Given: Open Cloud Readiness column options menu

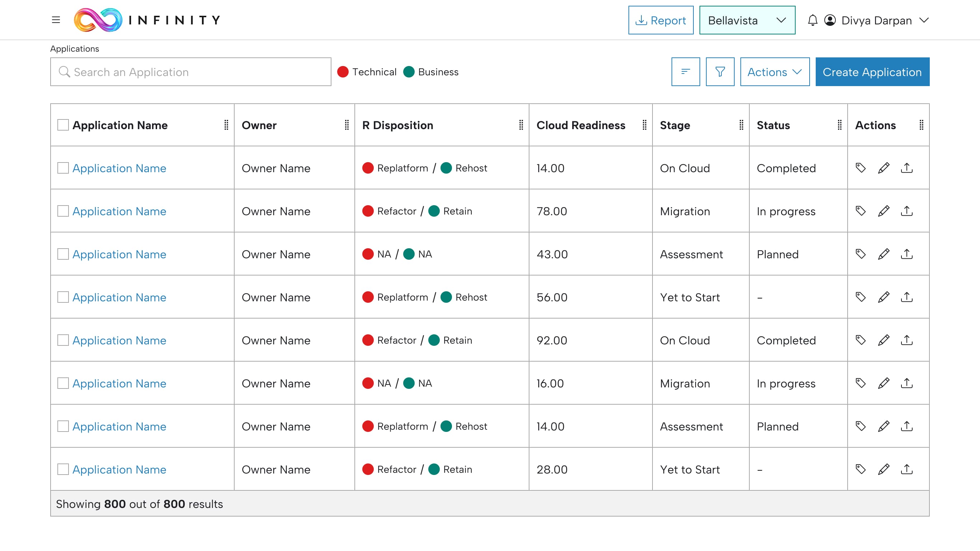Looking at the screenshot, I should [x=644, y=125].
